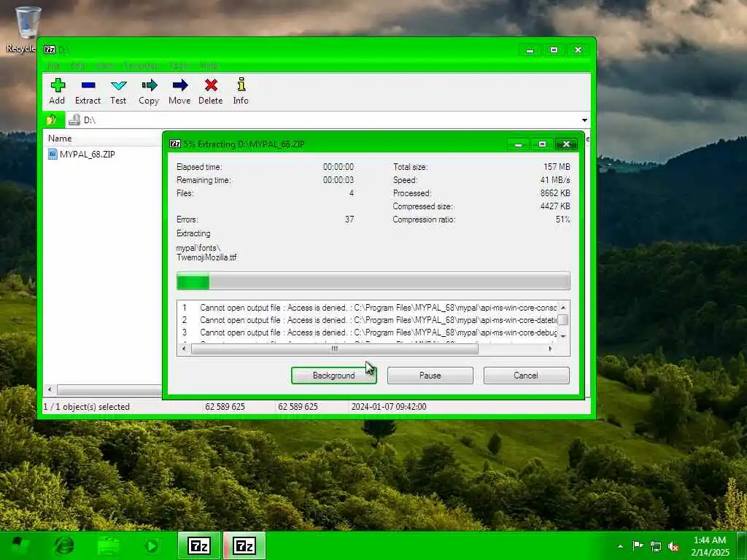Click the Background button
This screenshot has width=747, height=560.
click(333, 376)
